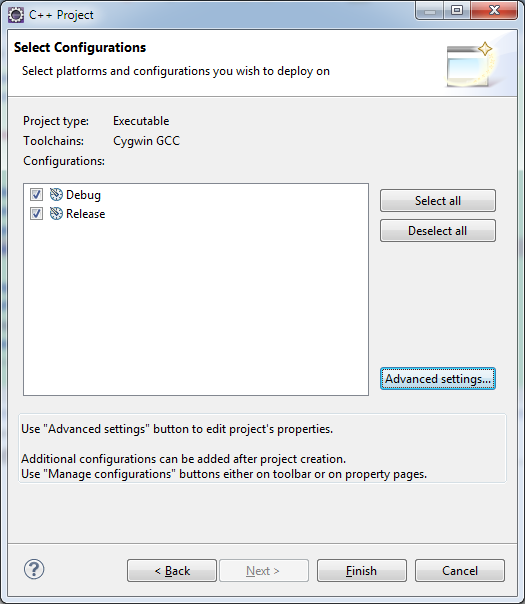This screenshot has height=604, width=525.
Task: Select the Release entry in list
Action: pos(86,214)
